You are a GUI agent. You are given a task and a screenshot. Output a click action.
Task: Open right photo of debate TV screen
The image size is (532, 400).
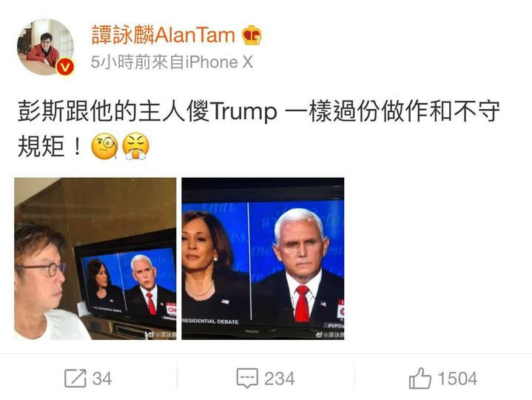[x=263, y=259]
